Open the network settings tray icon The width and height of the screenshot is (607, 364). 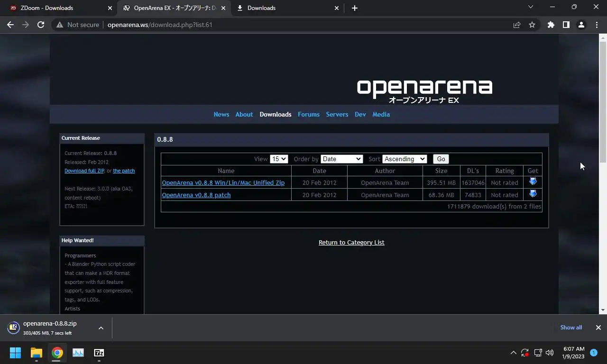click(x=538, y=353)
